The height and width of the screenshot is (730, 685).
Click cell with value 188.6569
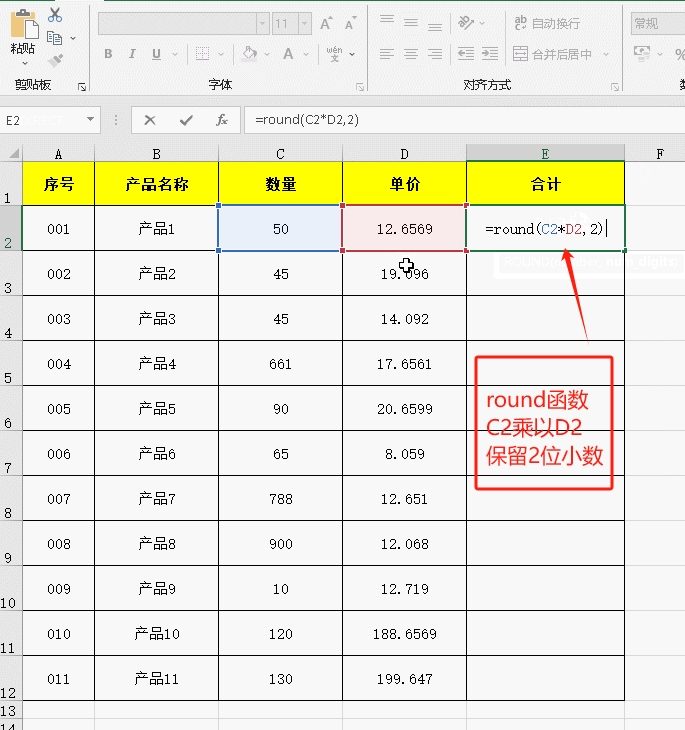(x=404, y=634)
